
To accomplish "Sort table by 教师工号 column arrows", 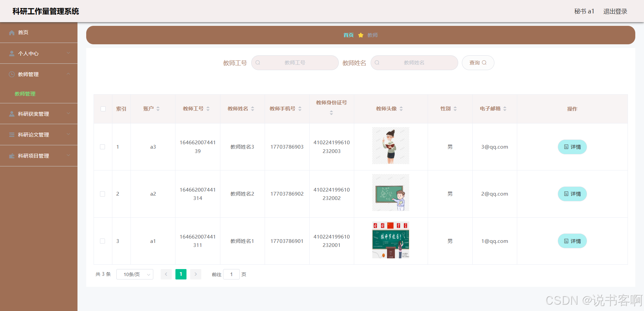I will (x=208, y=109).
